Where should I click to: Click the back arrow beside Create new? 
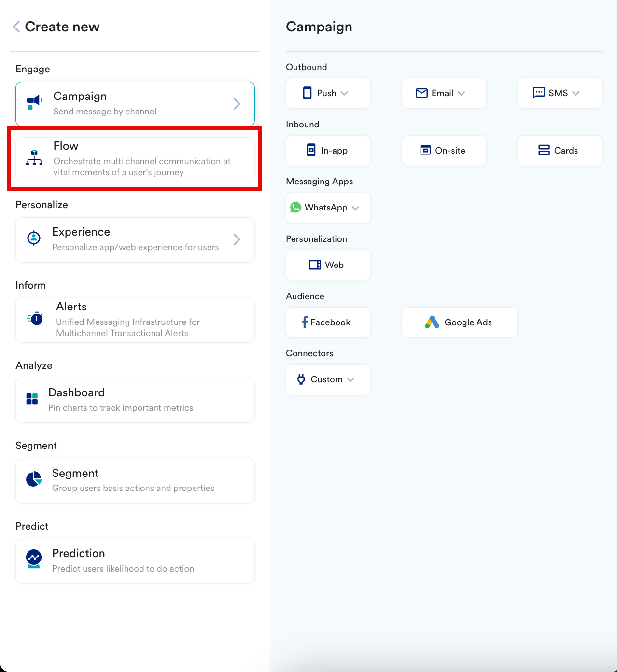(x=16, y=27)
